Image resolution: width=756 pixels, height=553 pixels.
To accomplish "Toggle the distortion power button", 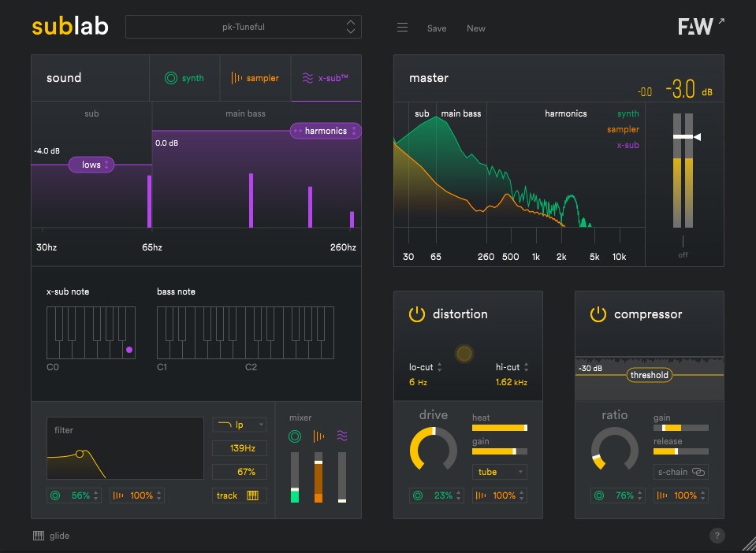I will 416,314.
